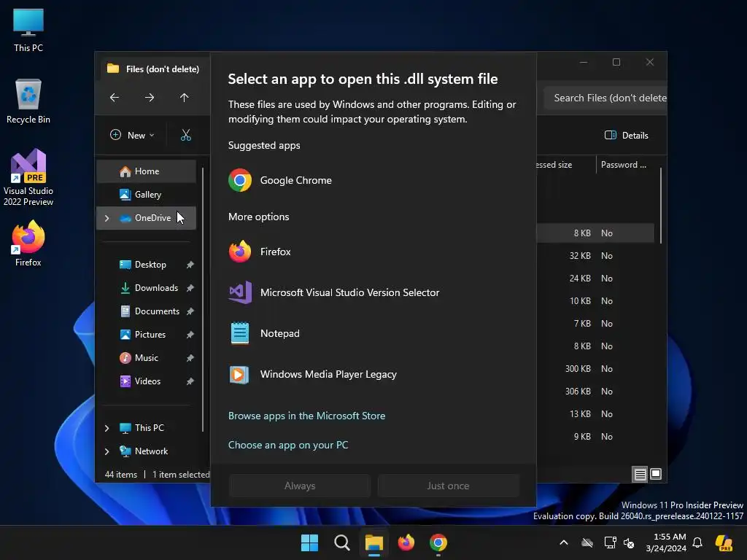Screen dimensions: 747x560
Task: Open pinned Desktop folder
Action: pos(150,264)
